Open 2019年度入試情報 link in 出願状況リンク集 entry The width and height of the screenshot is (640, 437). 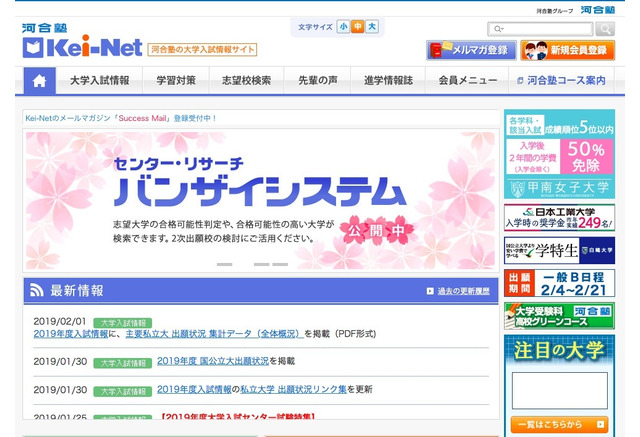[194, 389]
